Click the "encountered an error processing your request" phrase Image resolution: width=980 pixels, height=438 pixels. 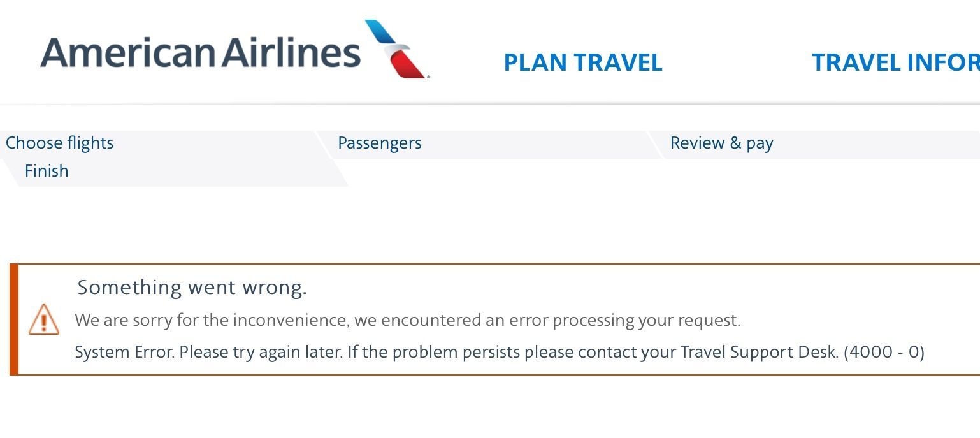click(x=547, y=320)
